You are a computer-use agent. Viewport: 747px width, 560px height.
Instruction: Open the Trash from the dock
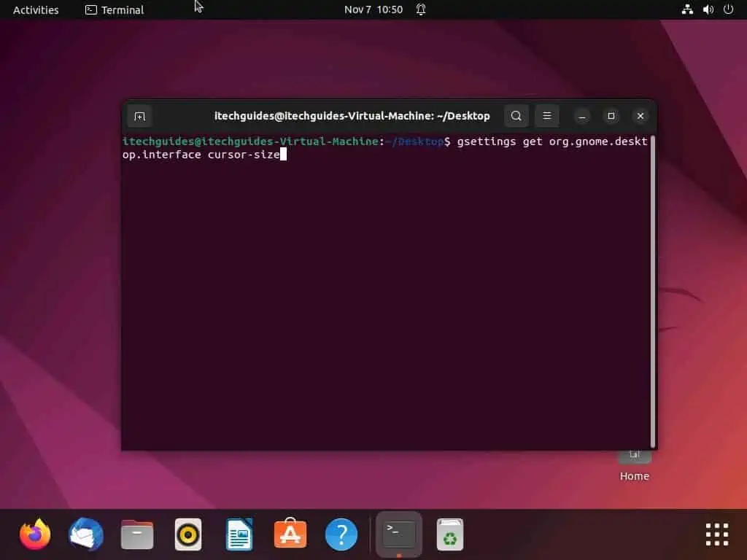pyautogui.click(x=449, y=534)
